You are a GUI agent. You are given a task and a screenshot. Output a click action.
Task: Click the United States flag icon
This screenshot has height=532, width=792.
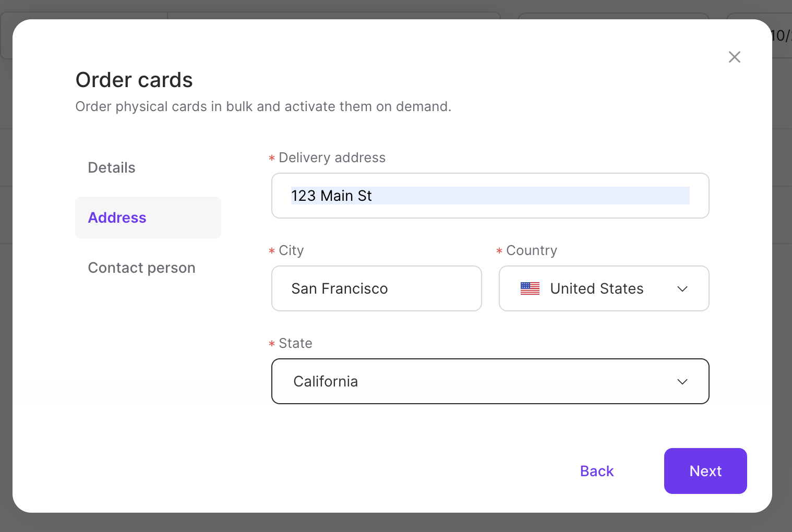tap(530, 288)
